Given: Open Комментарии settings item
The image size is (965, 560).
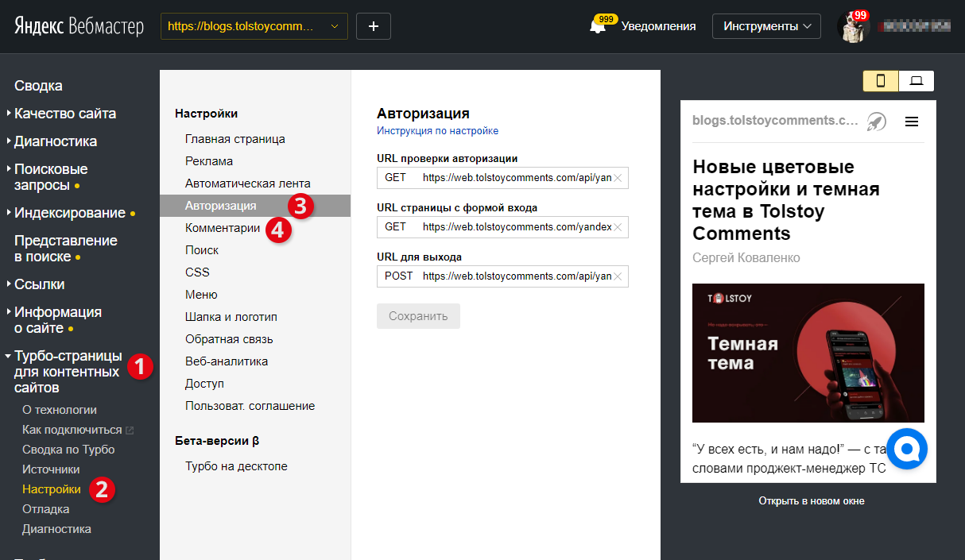Looking at the screenshot, I should (223, 228).
